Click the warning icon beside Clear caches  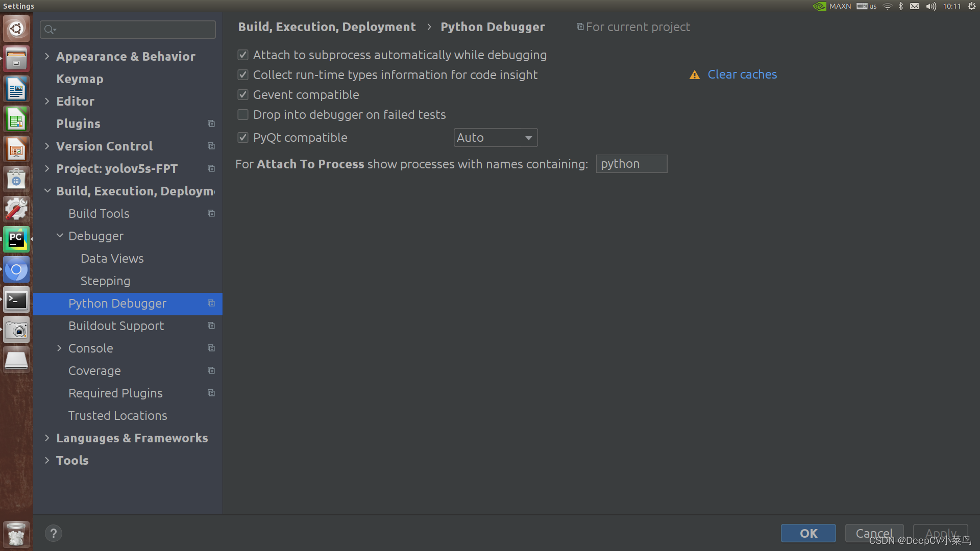point(694,75)
